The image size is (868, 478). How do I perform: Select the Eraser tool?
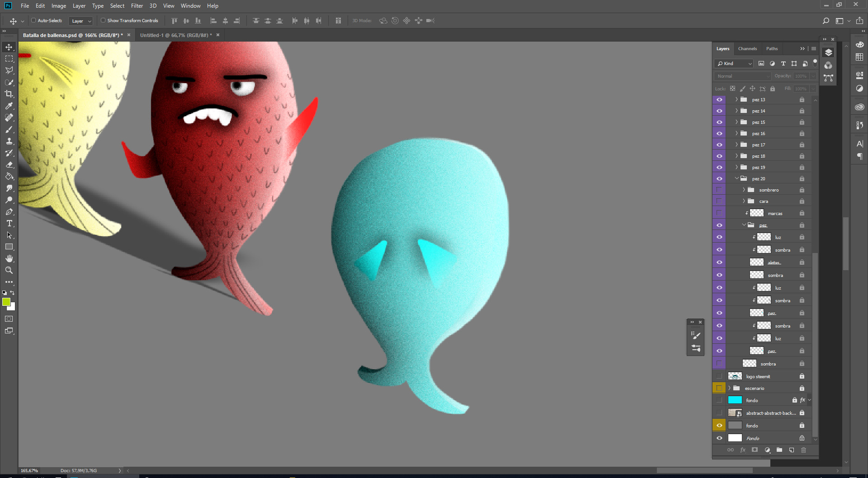tap(9, 165)
